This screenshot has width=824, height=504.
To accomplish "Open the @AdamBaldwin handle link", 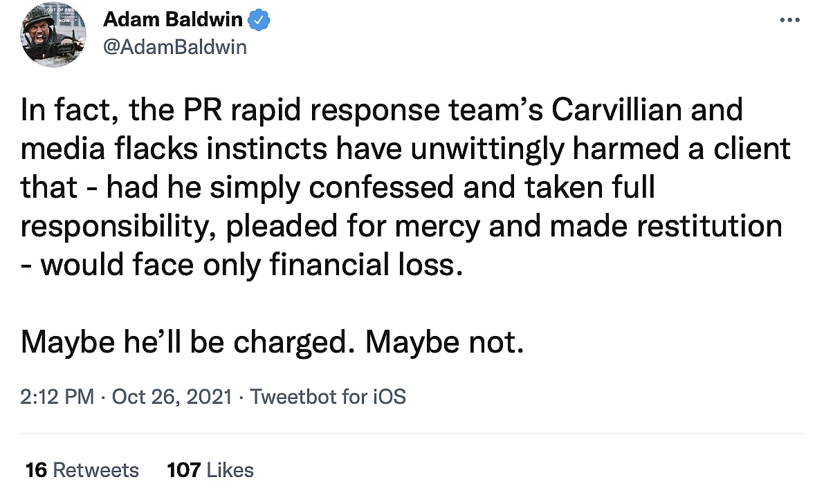I will (x=174, y=47).
